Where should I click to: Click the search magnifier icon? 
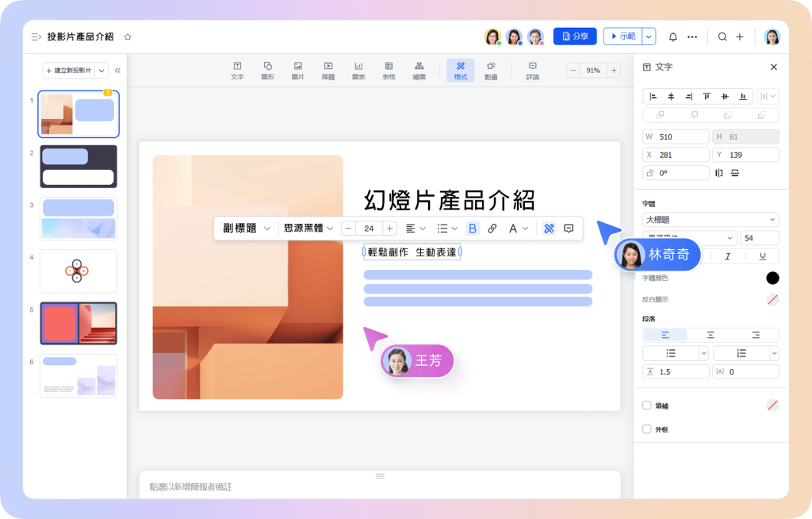point(722,37)
